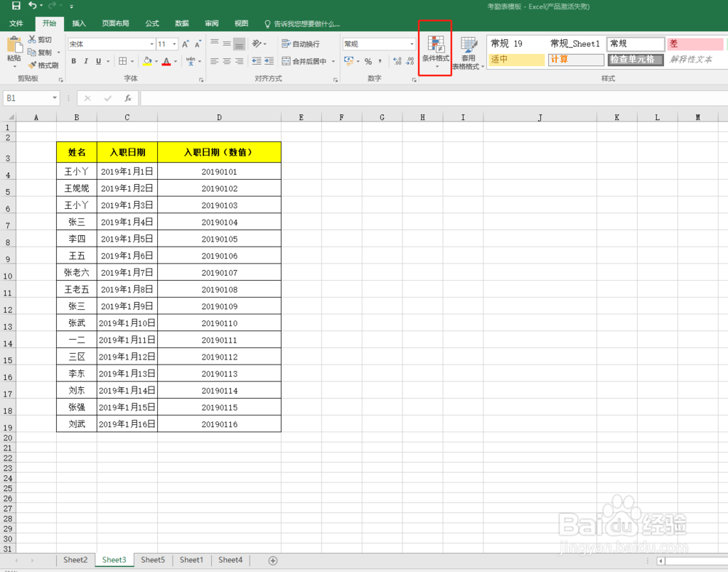Click the accounting number format icon
728x572 pixels.
[349, 61]
